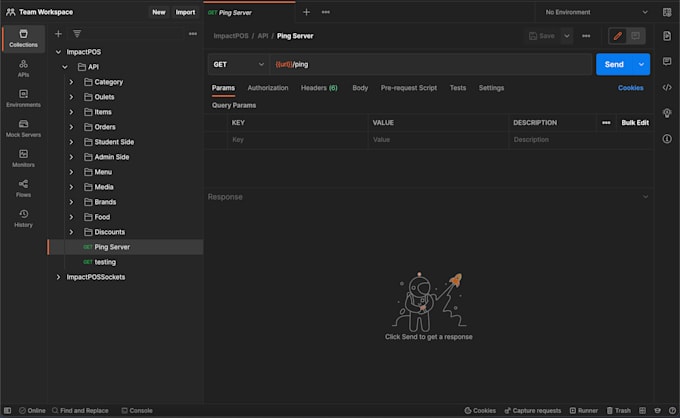Open Trash in status bar
This screenshot has width=680, height=418.
(618, 410)
